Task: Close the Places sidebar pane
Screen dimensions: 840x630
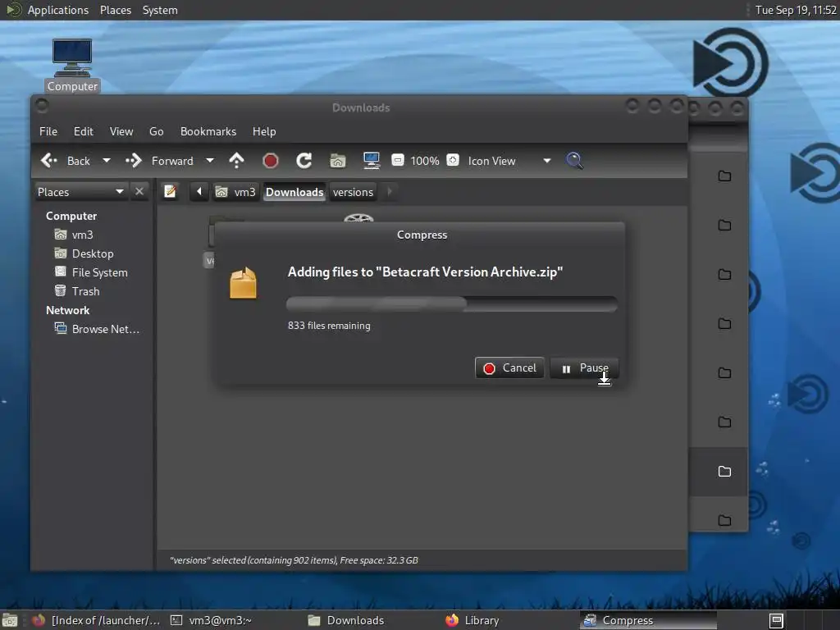Action: pyautogui.click(x=139, y=191)
